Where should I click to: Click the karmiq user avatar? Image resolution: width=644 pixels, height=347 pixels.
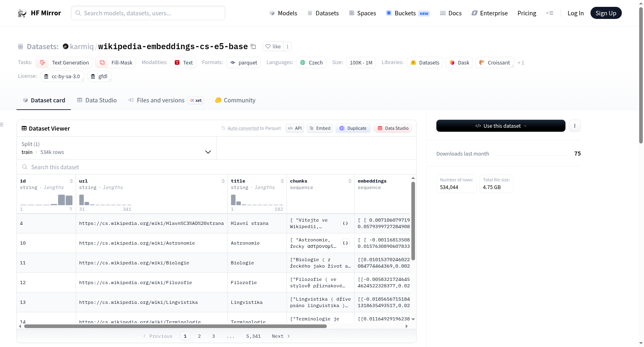tap(66, 46)
